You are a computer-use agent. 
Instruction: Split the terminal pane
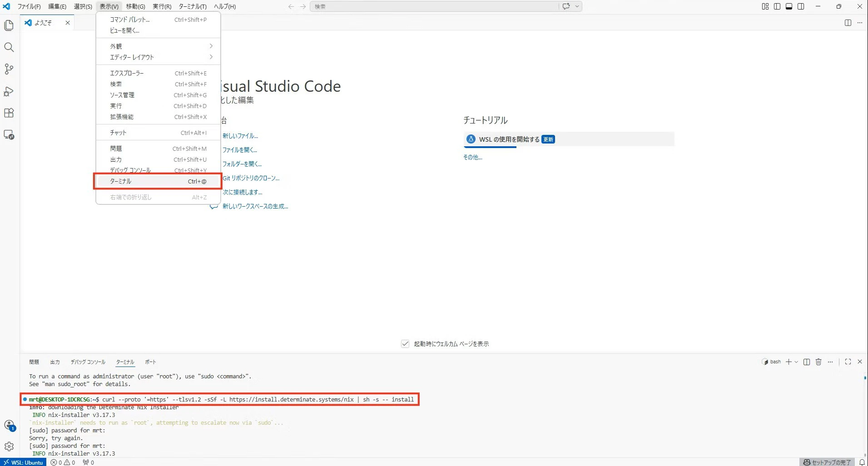click(807, 362)
